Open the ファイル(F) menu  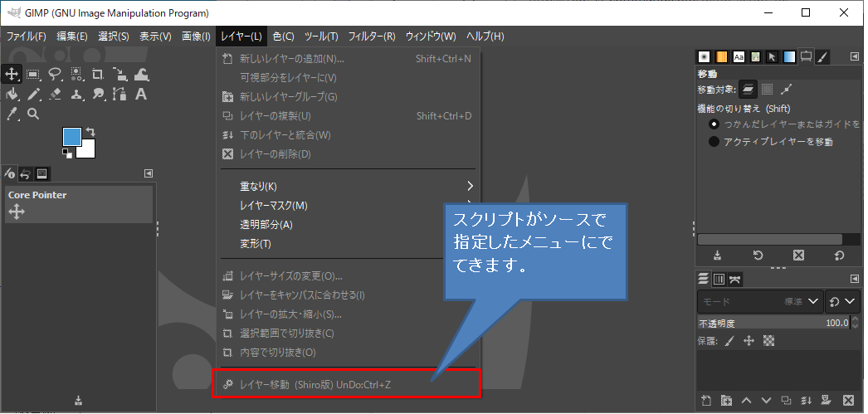pyautogui.click(x=26, y=37)
